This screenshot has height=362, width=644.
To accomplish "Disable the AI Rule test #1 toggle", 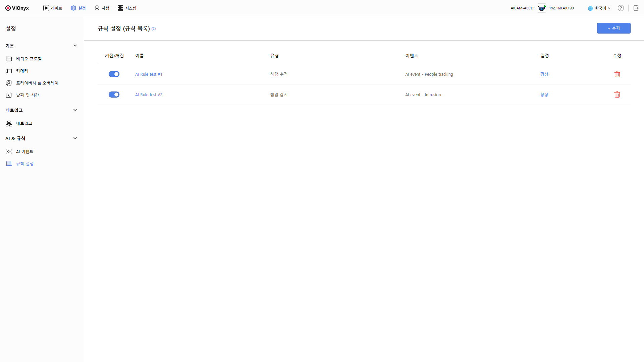I will click(x=114, y=74).
